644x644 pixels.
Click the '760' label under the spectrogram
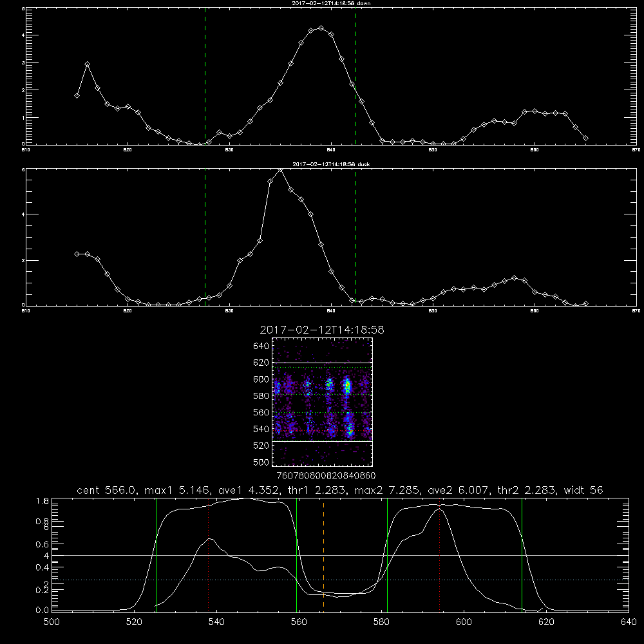[285, 475]
